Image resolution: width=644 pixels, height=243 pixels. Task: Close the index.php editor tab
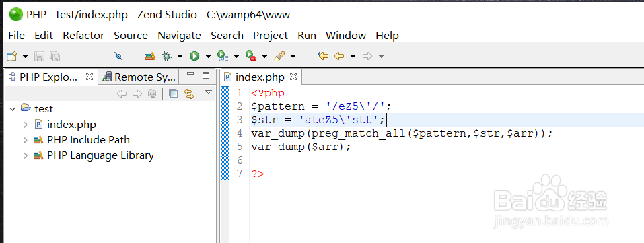point(293,77)
